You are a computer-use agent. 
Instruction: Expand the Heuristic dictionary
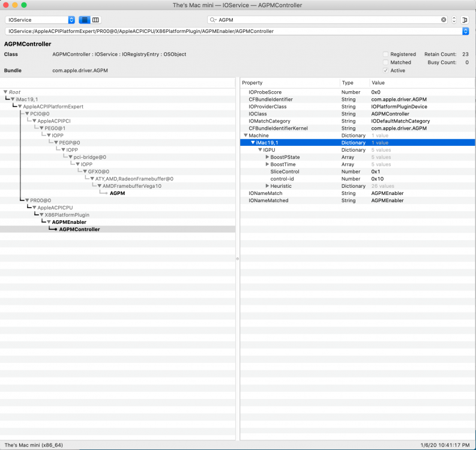(x=267, y=186)
